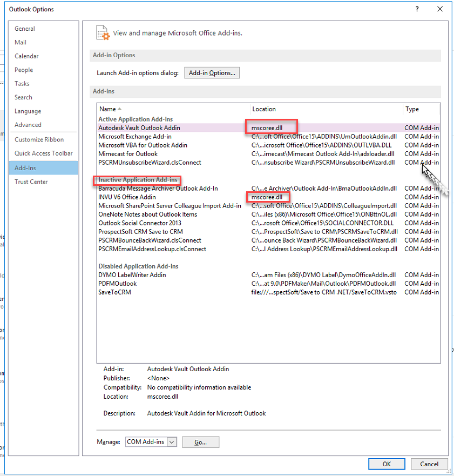Click the Type column header
This screenshot has height=476, width=454.
412,109
